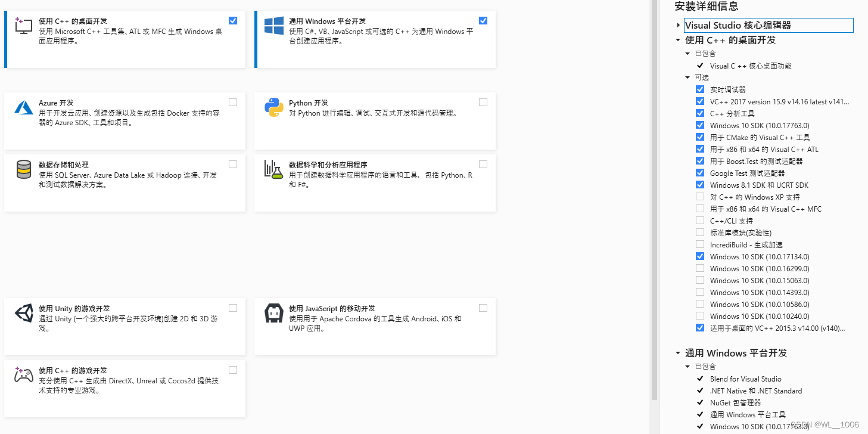Viewport: 868px width, 434px height.
Task: Select the 数据科学和分析应用程序 workload card
Action: click(x=375, y=183)
